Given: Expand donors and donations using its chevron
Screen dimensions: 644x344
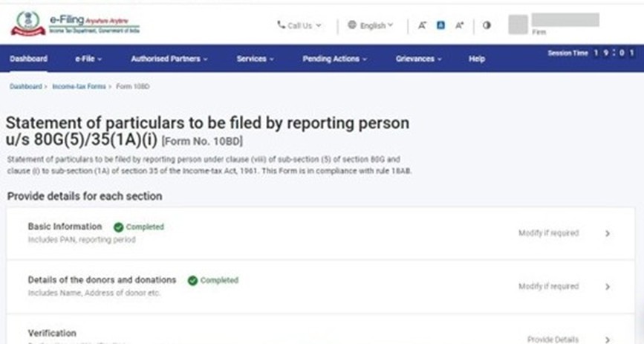Looking at the screenshot, I should [x=608, y=287].
